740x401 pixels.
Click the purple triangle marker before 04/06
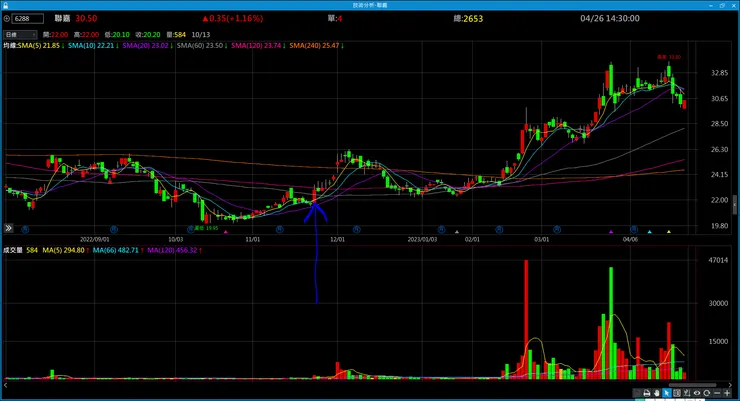click(x=611, y=232)
